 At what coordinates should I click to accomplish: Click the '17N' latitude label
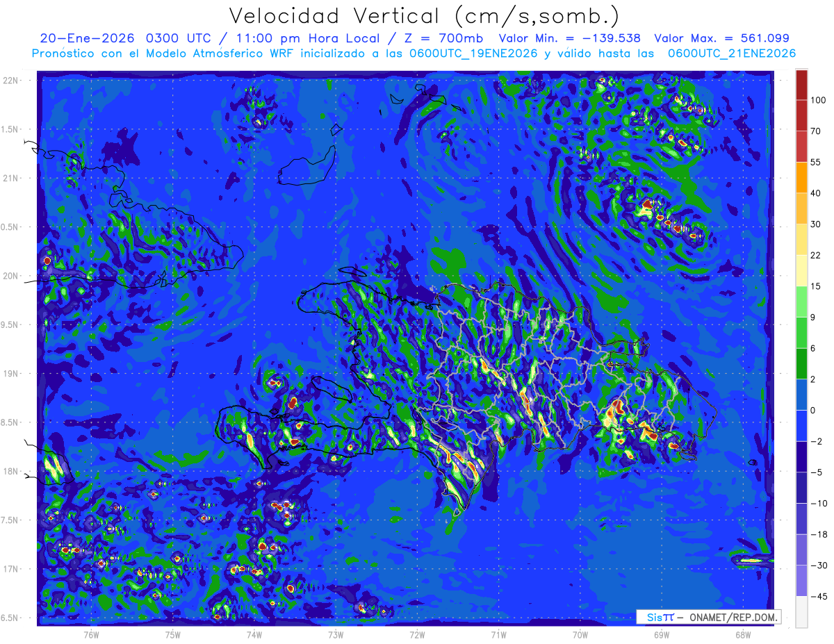pyautogui.click(x=12, y=569)
